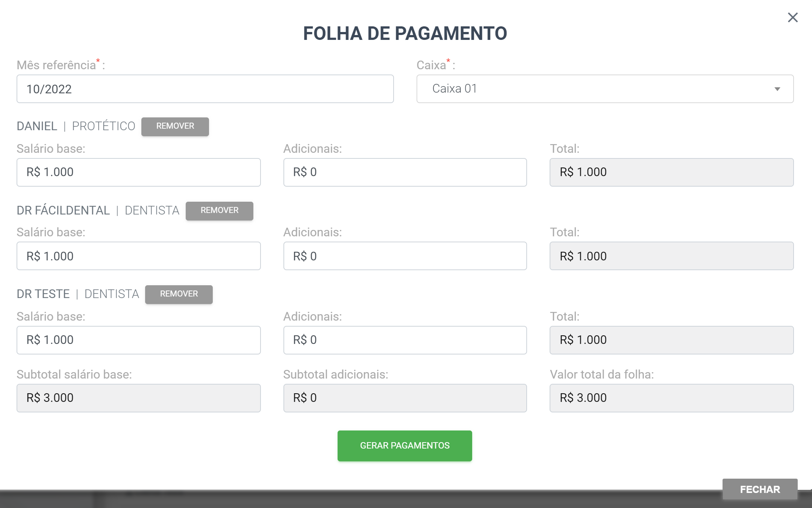Edit the Mês referência date field
The width and height of the screenshot is (812, 508).
pyautogui.click(x=205, y=89)
